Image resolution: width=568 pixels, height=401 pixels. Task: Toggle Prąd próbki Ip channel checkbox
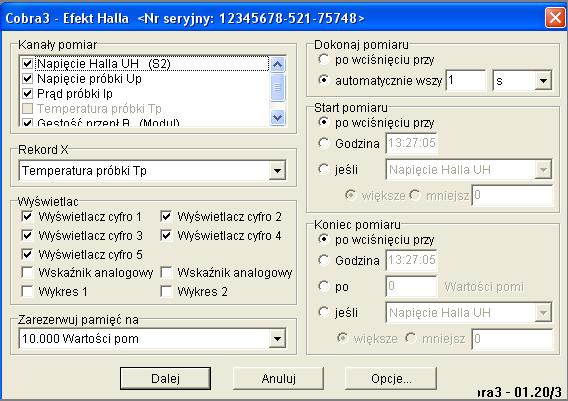click(x=28, y=94)
